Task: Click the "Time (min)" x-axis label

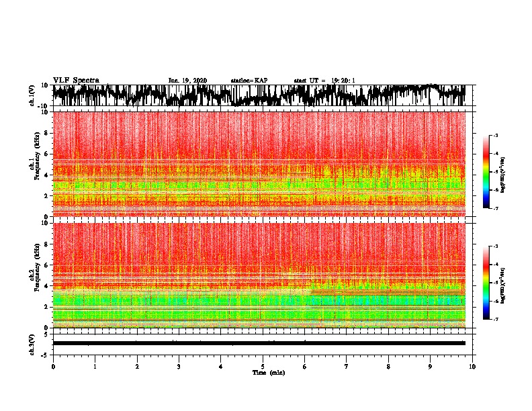Action: (269, 373)
